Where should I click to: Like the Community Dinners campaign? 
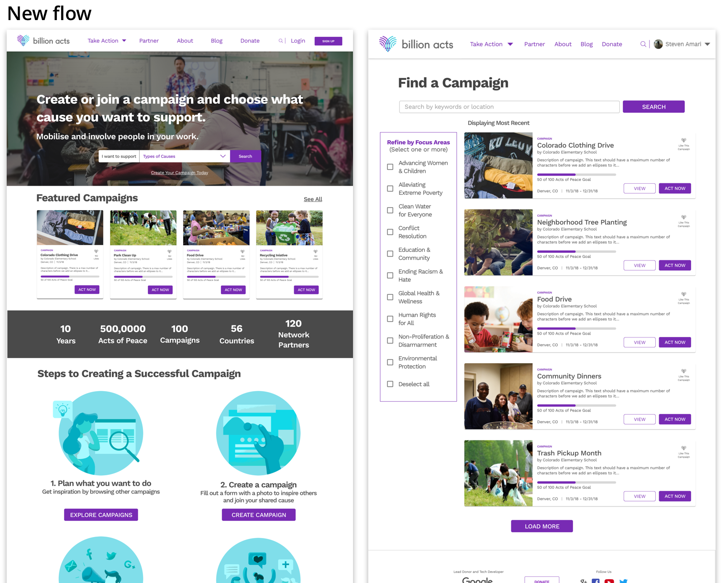pos(684,371)
